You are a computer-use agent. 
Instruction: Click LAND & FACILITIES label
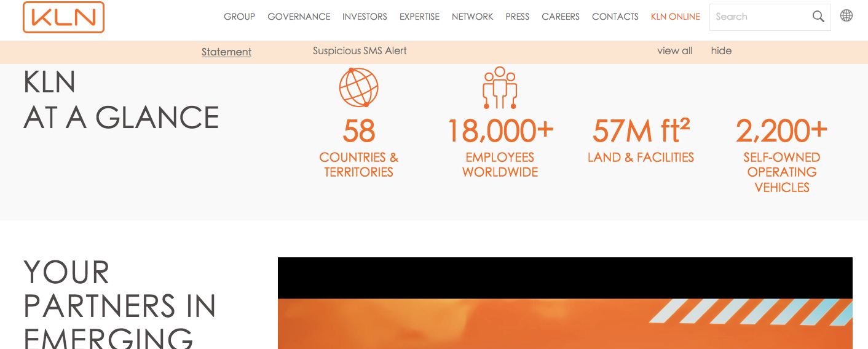[x=641, y=157]
